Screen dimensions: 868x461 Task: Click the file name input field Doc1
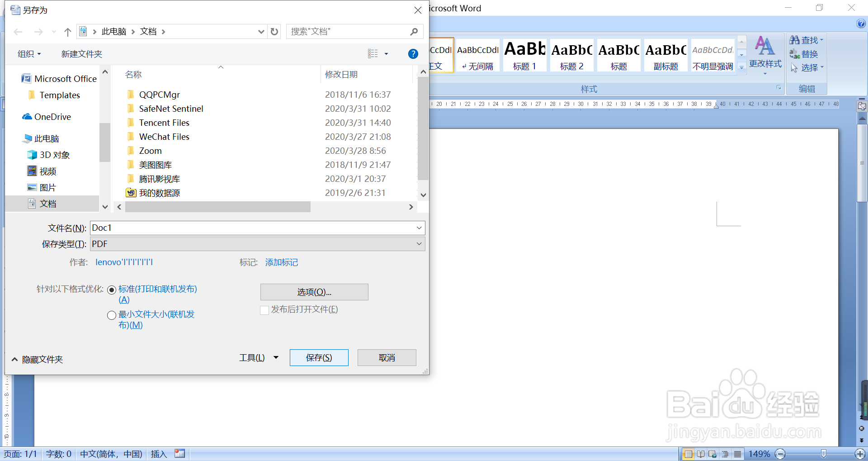coord(252,228)
